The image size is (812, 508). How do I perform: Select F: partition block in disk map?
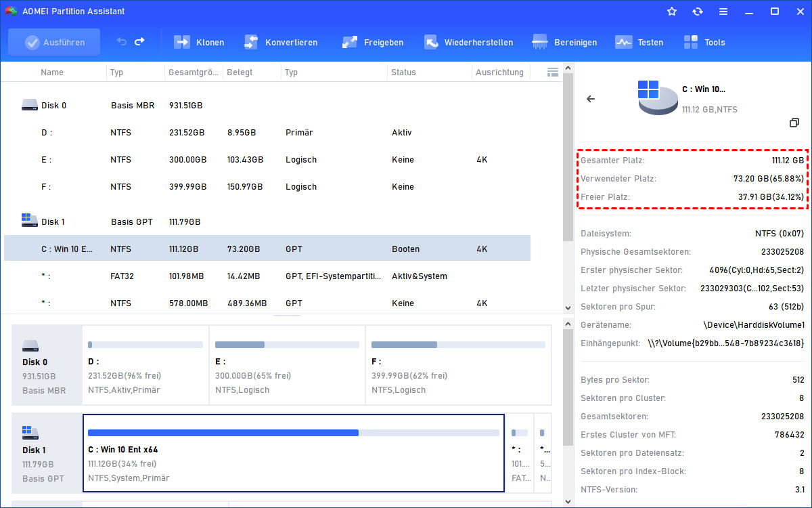pyautogui.click(x=458, y=364)
